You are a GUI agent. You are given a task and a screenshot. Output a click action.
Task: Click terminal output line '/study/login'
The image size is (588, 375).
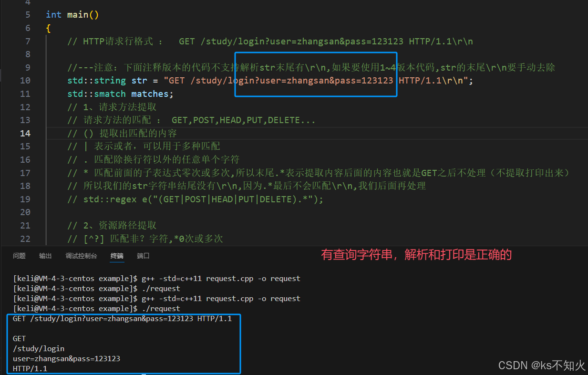click(x=39, y=349)
